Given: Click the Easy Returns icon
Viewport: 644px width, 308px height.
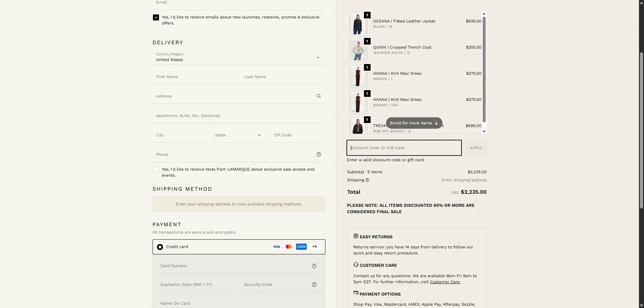Looking at the screenshot, I should pos(356,236).
